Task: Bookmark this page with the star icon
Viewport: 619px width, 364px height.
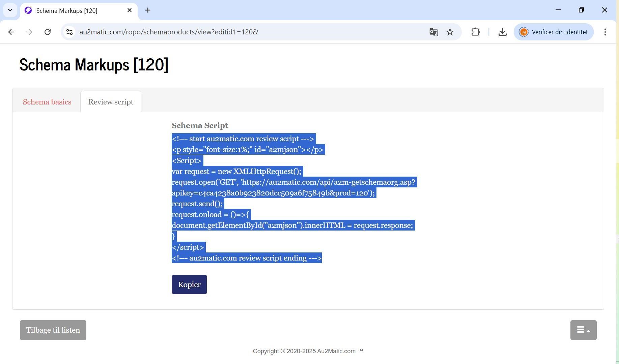Action: pos(450,32)
